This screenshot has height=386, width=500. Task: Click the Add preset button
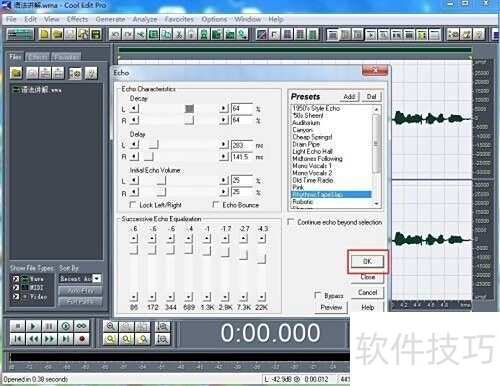(x=349, y=97)
